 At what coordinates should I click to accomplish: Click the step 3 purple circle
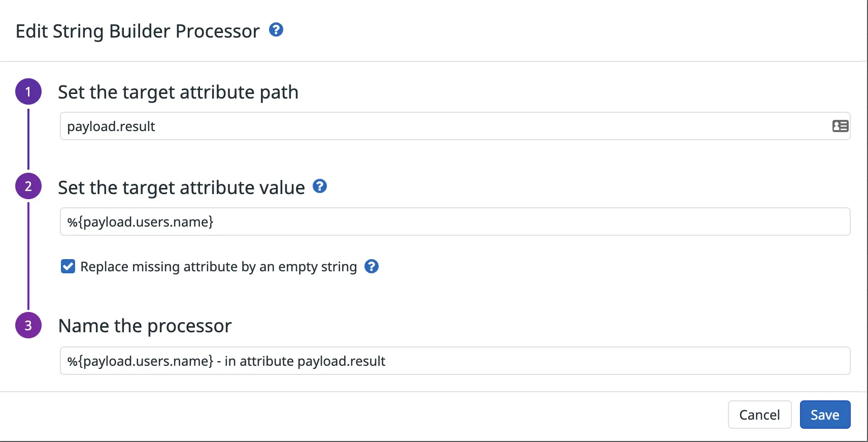pos(28,325)
